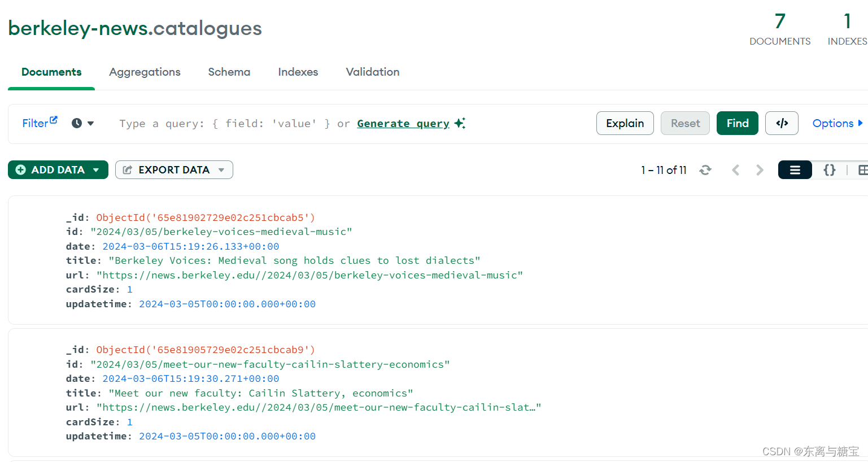Screen dimensions: 868x462
Task: Click the EXPORT DATA button
Action: (x=174, y=169)
